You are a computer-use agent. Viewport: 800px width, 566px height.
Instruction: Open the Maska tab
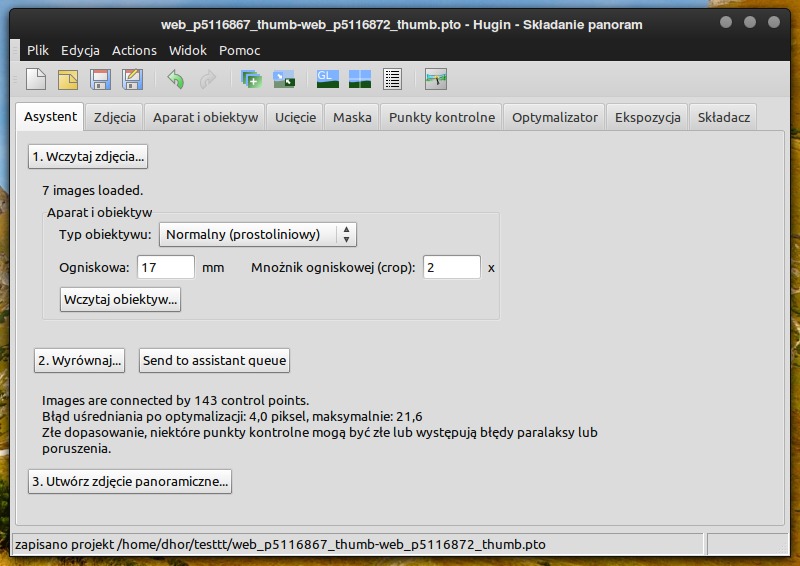click(352, 117)
